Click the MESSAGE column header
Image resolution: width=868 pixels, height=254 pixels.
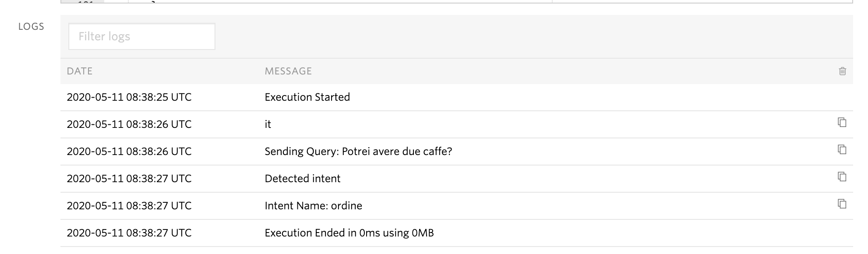288,71
